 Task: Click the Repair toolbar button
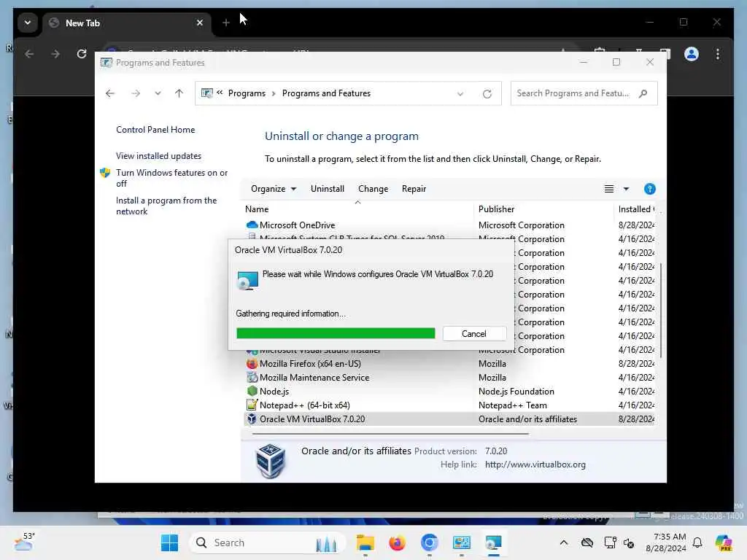414,189
